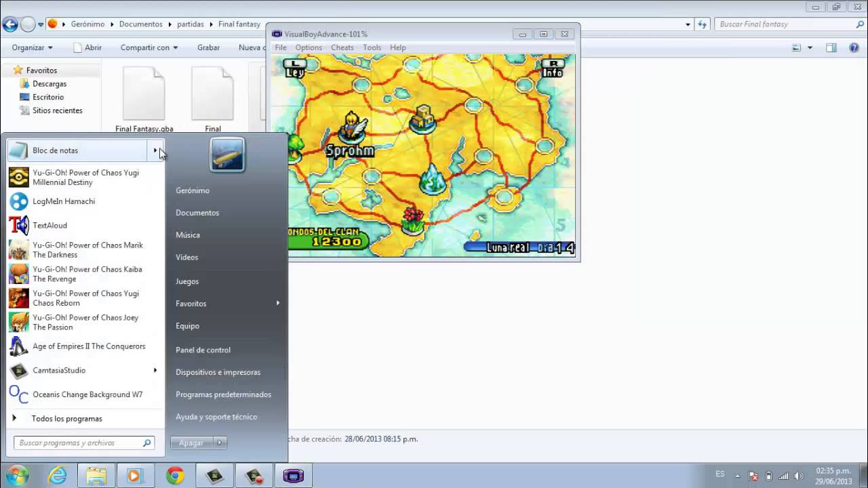The width and height of the screenshot is (868, 488).
Task: Expand Bloc de notas recent files arrow
Action: click(155, 150)
